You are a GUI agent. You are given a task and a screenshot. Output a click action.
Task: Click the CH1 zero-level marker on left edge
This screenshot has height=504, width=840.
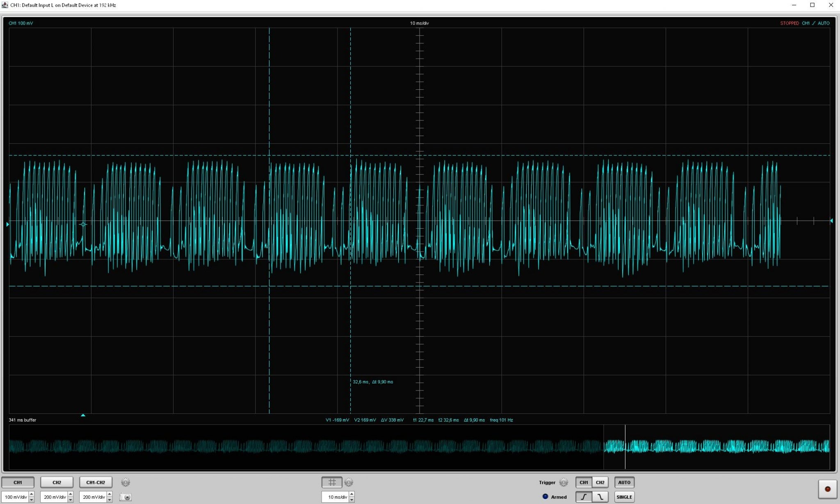[x=7, y=224]
